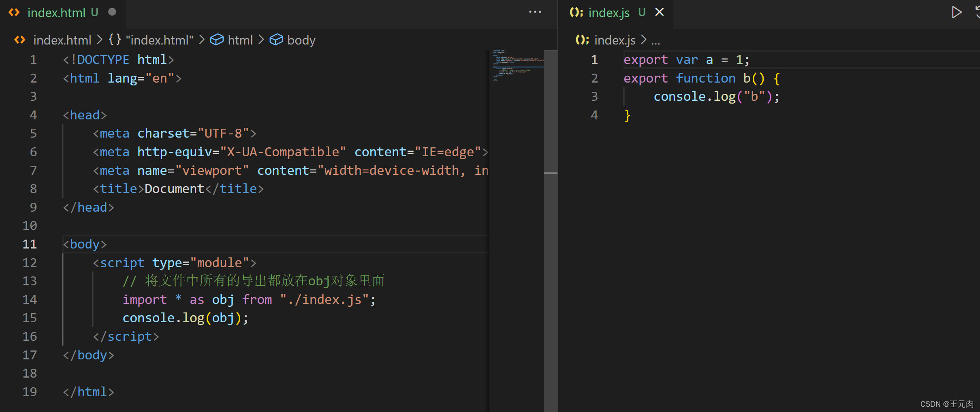Click the opening <body> tag
This screenshot has height=412, width=980.
tap(85, 244)
